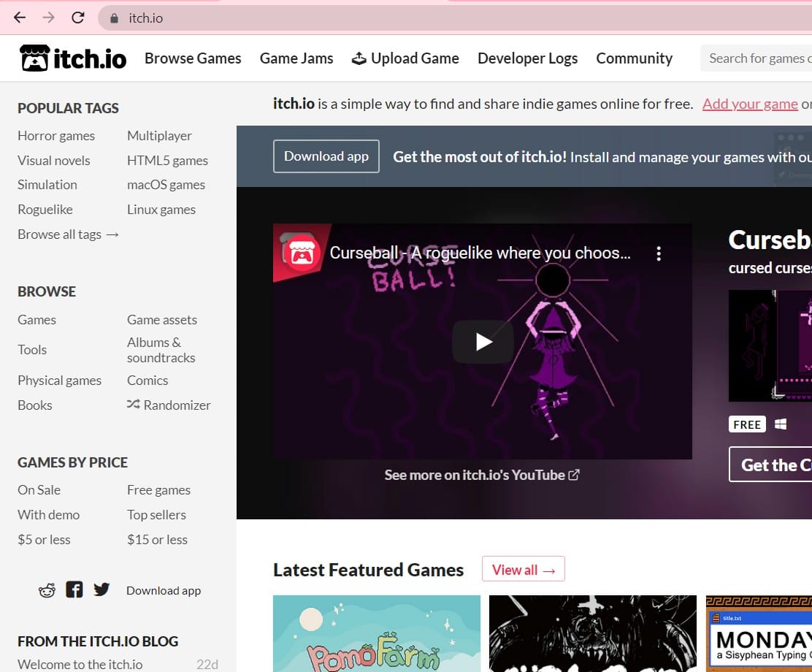Follow the Add your game link
This screenshot has height=672, width=812.
750,104
